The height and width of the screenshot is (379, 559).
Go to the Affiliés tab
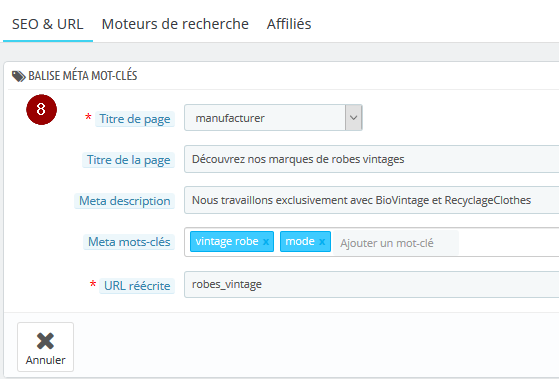(x=289, y=24)
